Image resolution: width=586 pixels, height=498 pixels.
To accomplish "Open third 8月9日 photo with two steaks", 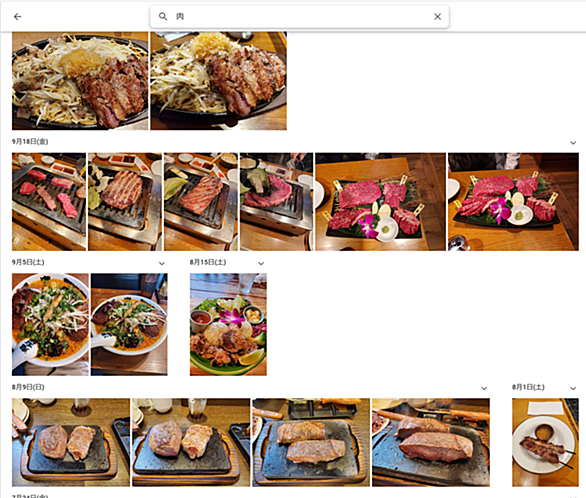I will pyautogui.click(x=311, y=442).
